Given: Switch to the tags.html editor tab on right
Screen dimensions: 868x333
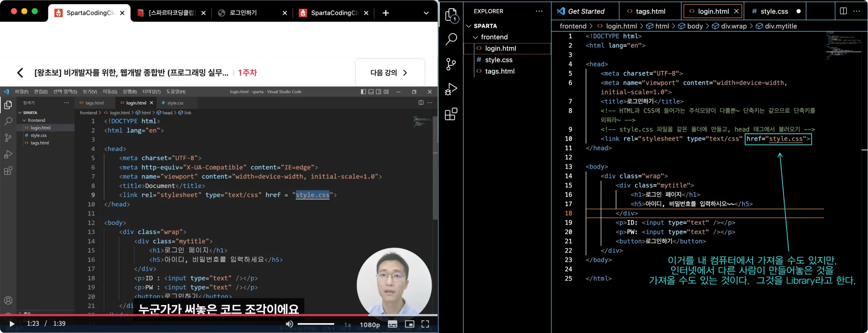Looking at the screenshot, I should (x=650, y=11).
